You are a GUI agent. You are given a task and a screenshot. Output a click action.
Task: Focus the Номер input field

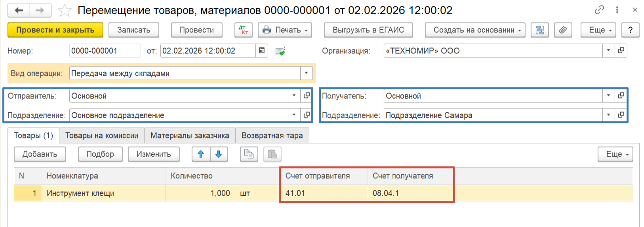105,51
